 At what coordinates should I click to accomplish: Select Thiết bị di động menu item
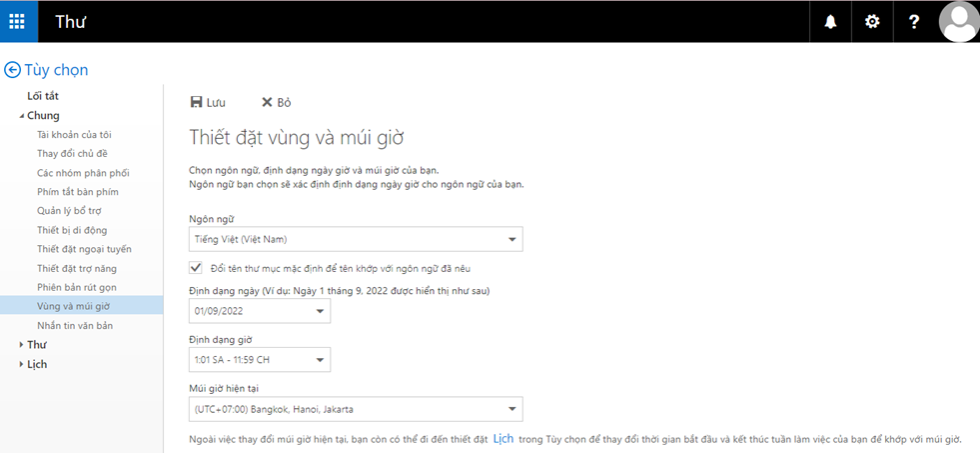point(72,230)
